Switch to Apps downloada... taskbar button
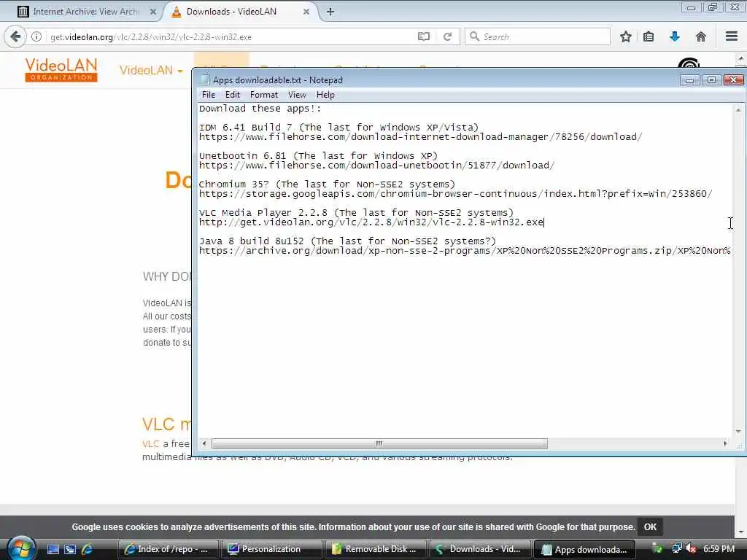 (x=584, y=549)
